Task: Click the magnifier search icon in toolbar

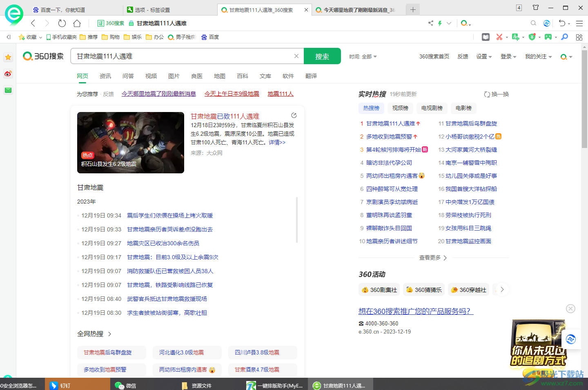Action: point(533,23)
